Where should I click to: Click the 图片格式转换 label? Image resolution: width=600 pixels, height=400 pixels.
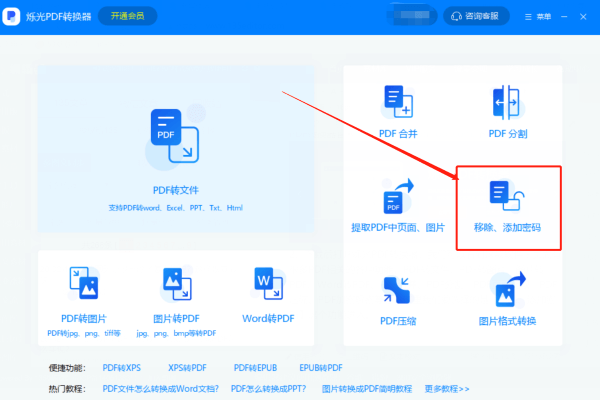point(507,321)
